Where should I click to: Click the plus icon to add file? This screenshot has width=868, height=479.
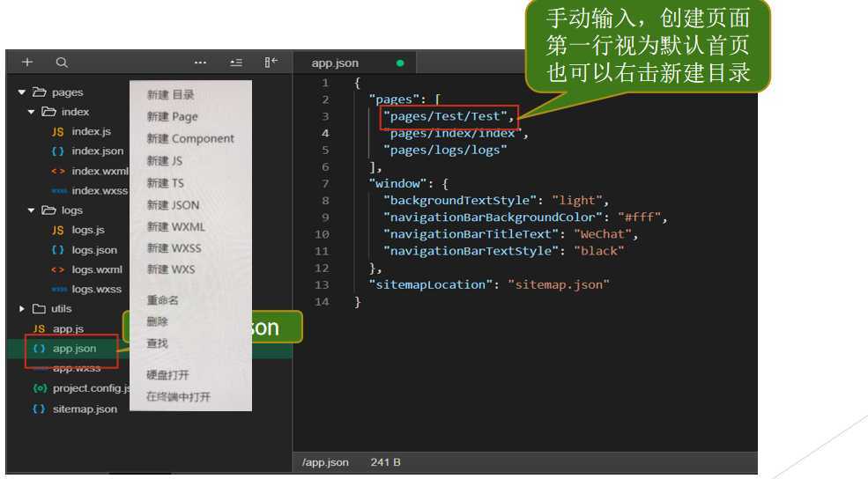pyautogui.click(x=27, y=63)
